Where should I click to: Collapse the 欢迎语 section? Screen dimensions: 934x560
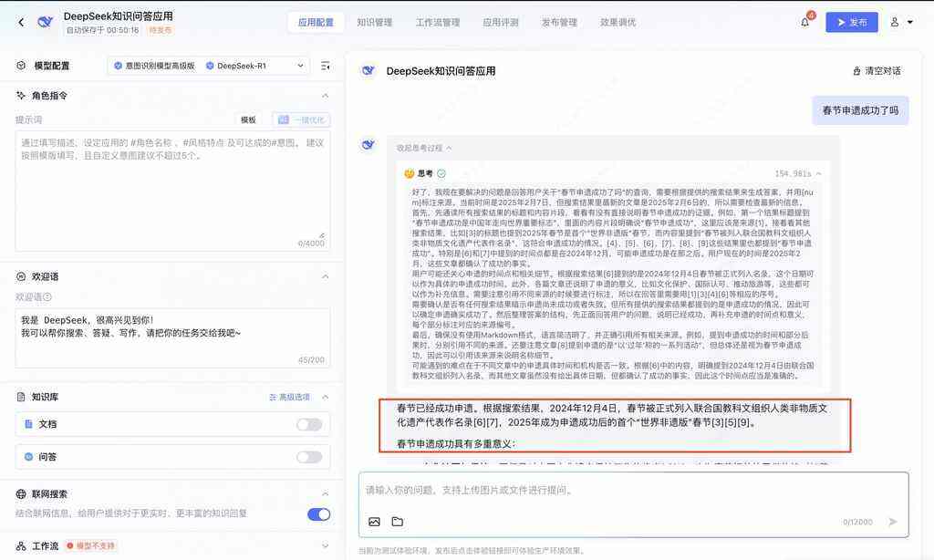pyautogui.click(x=326, y=276)
